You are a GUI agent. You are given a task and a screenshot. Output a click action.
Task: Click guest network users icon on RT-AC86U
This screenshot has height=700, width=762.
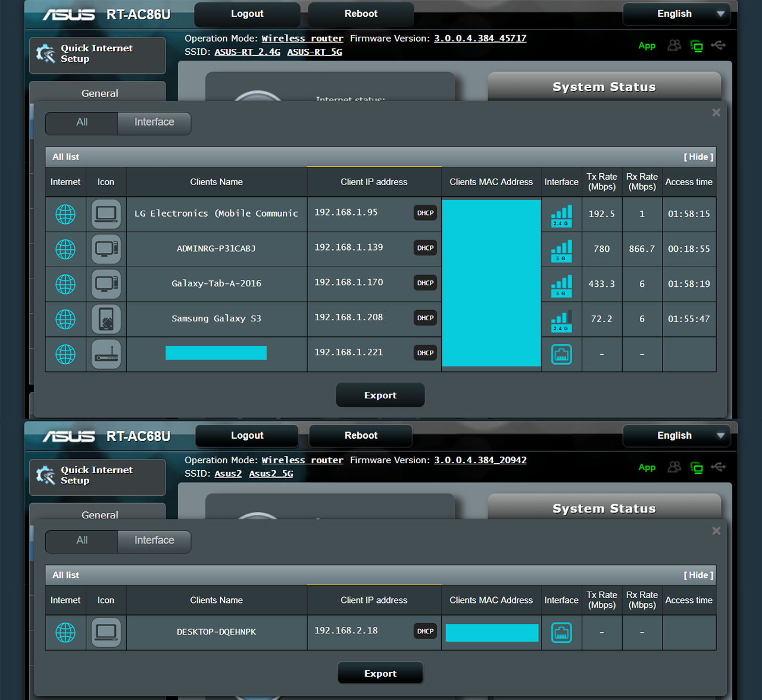coord(674,45)
